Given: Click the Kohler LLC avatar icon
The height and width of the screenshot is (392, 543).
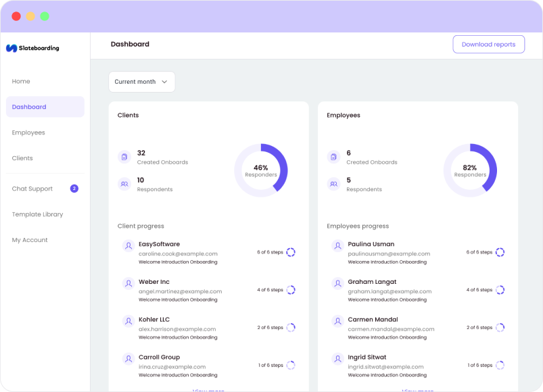Looking at the screenshot, I should coord(128,321).
